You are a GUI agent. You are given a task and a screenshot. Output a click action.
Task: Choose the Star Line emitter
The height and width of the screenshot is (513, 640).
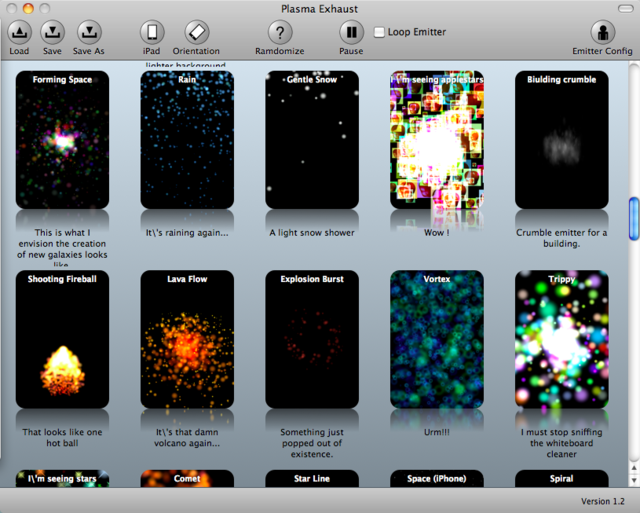312,478
